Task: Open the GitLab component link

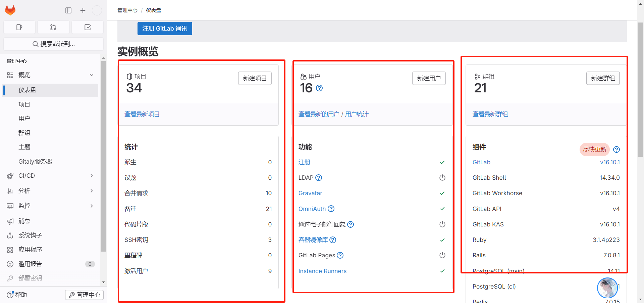Action: click(481, 162)
